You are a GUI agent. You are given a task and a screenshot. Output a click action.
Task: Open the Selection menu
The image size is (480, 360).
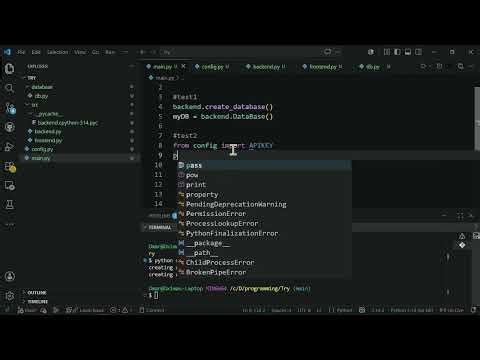coord(57,52)
